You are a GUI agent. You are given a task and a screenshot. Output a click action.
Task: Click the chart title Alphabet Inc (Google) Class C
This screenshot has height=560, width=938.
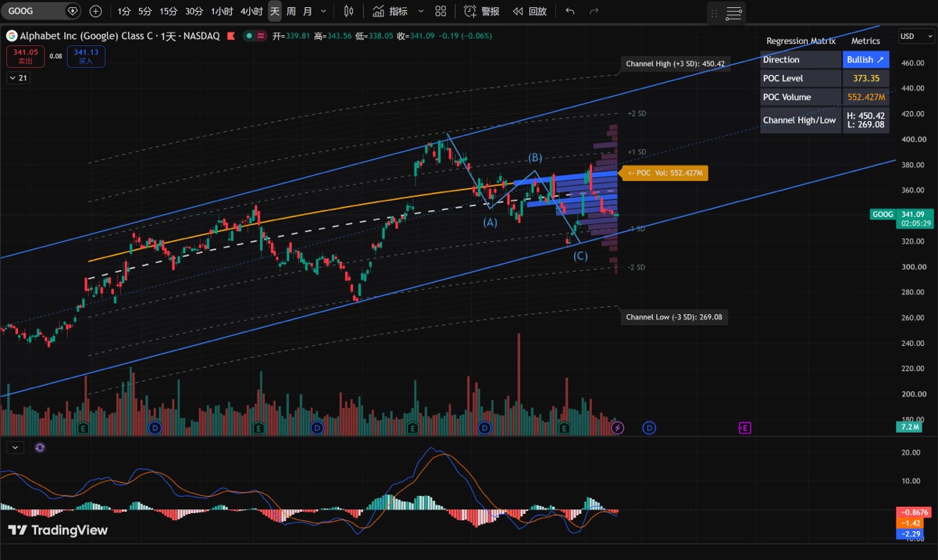(x=86, y=36)
